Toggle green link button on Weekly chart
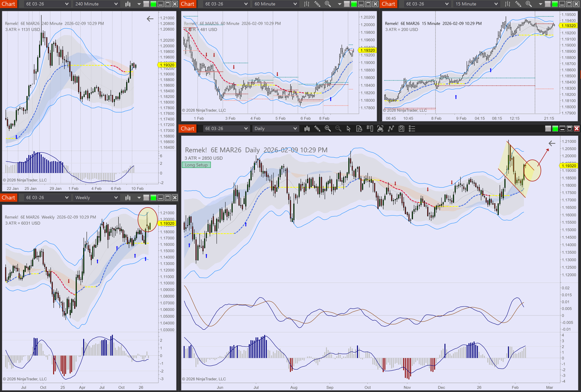581x392 pixels. pyautogui.click(x=153, y=198)
